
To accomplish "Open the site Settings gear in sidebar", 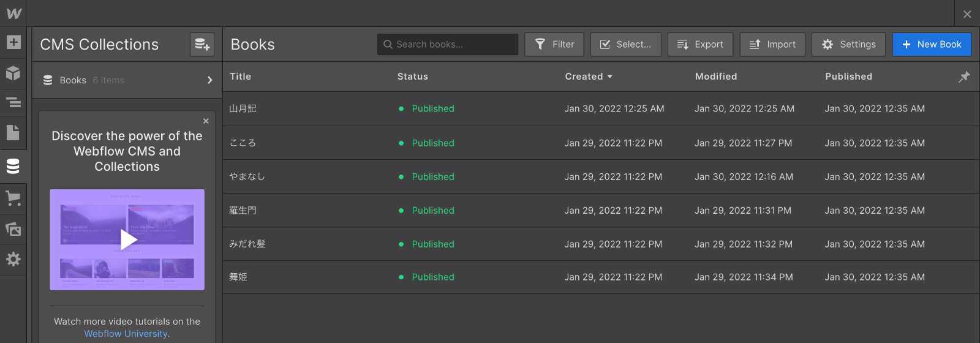I will pyautogui.click(x=13, y=259).
